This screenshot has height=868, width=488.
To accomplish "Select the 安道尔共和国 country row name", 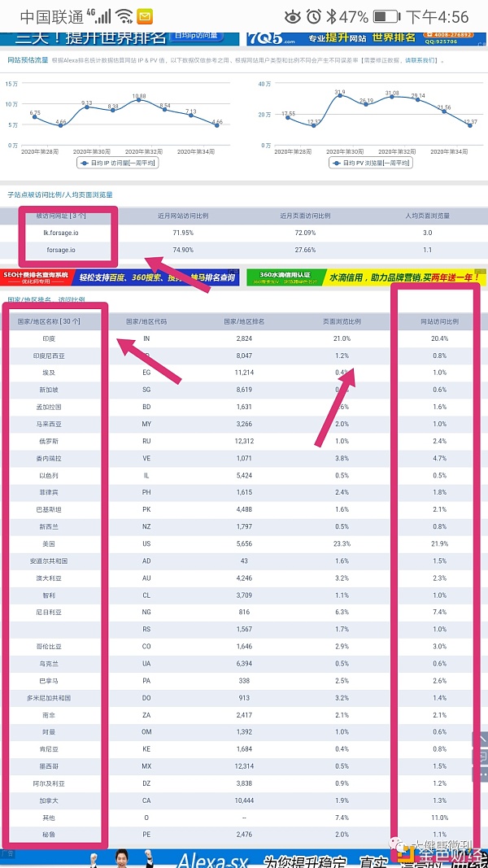I will pos(48,561).
